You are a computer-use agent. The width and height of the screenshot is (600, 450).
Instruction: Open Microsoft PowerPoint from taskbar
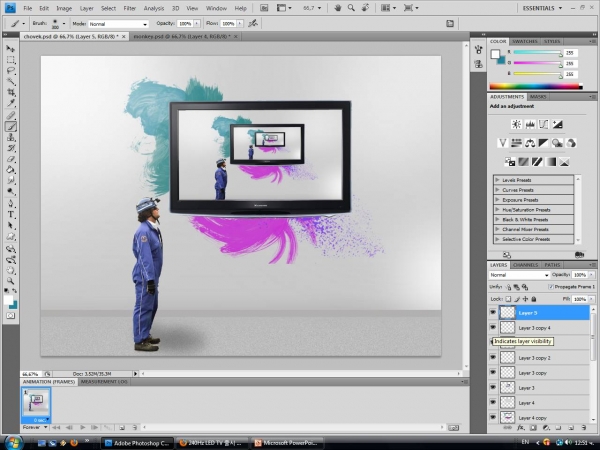click(286, 443)
